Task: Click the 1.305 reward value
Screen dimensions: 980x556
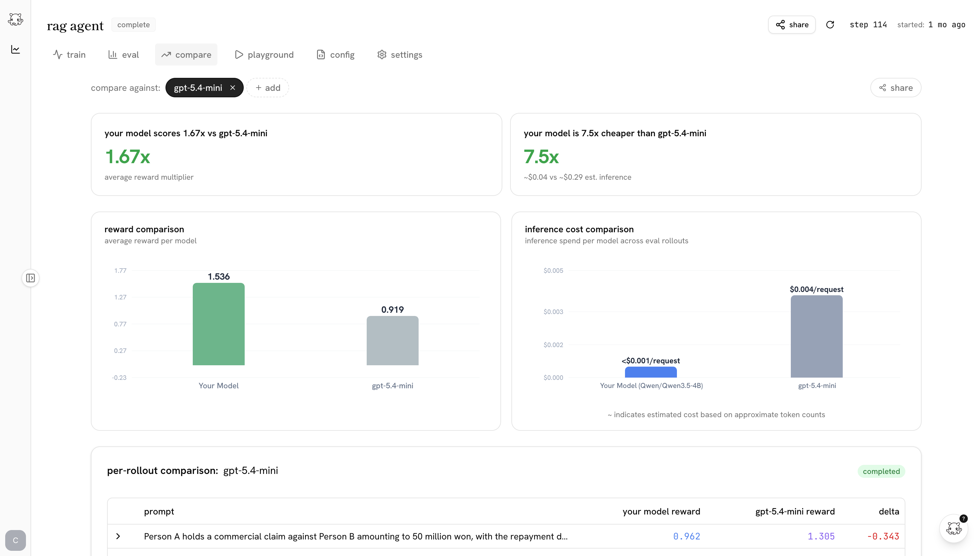Action: [x=821, y=536]
